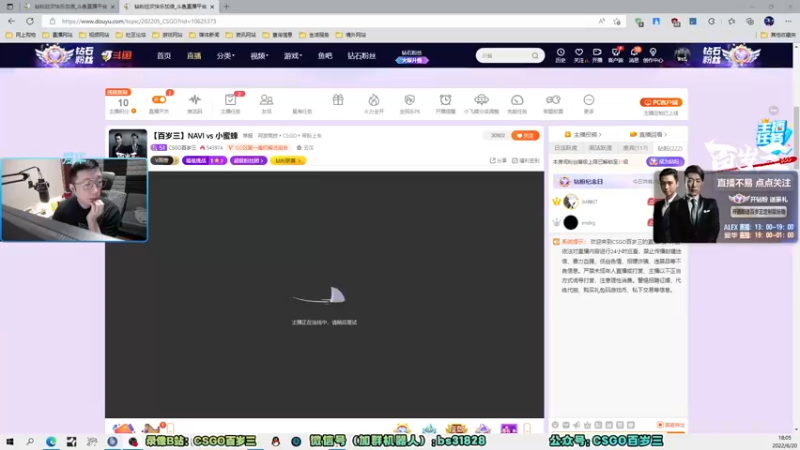The height and width of the screenshot is (450, 800).
Task: Click the 开播 camera icon in header
Action: click(x=597, y=55)
